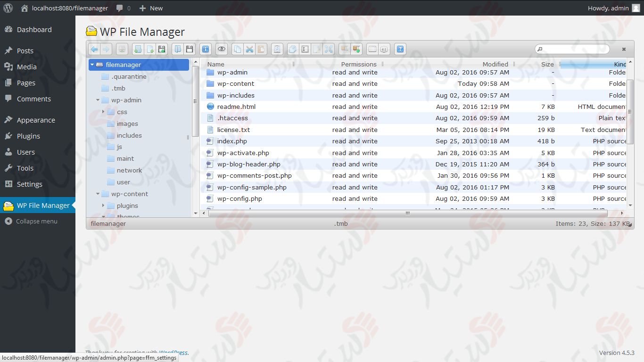Click the search input field

pos(572,49)
